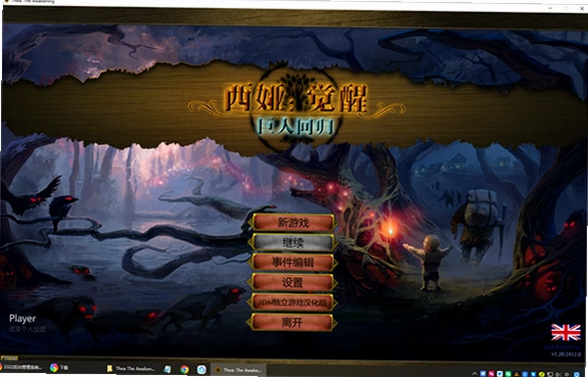Switch language using the UK flag
The width and height of the screenshot is (588, 377).
tap(565, 332)
